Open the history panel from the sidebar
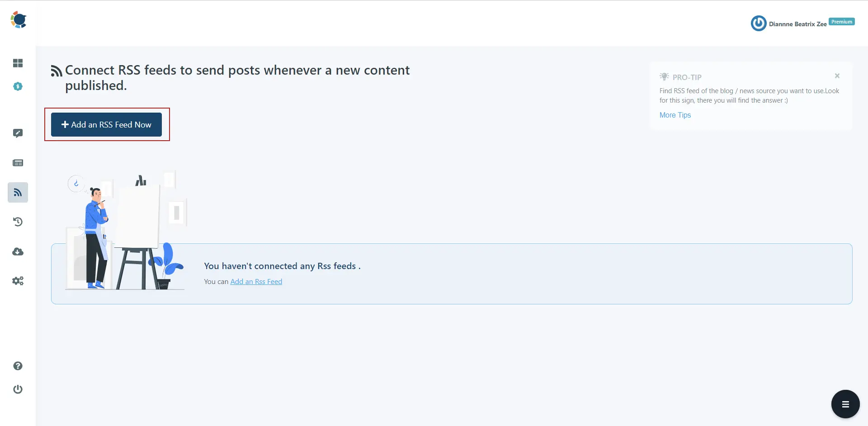The width and height of the screenshot is (868, 426). pyautogui.click(x=18, y=222)
